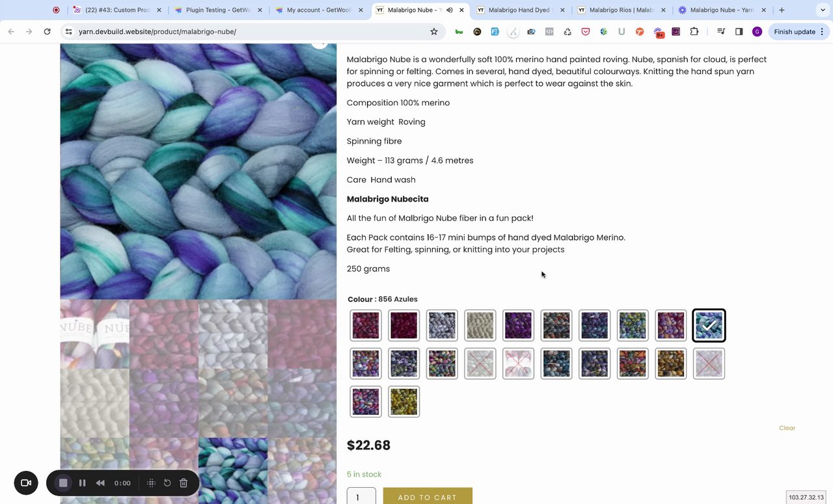833x504 pixels.
Task: Select the golden brown swatch in second row
Action: pos(670,364)
